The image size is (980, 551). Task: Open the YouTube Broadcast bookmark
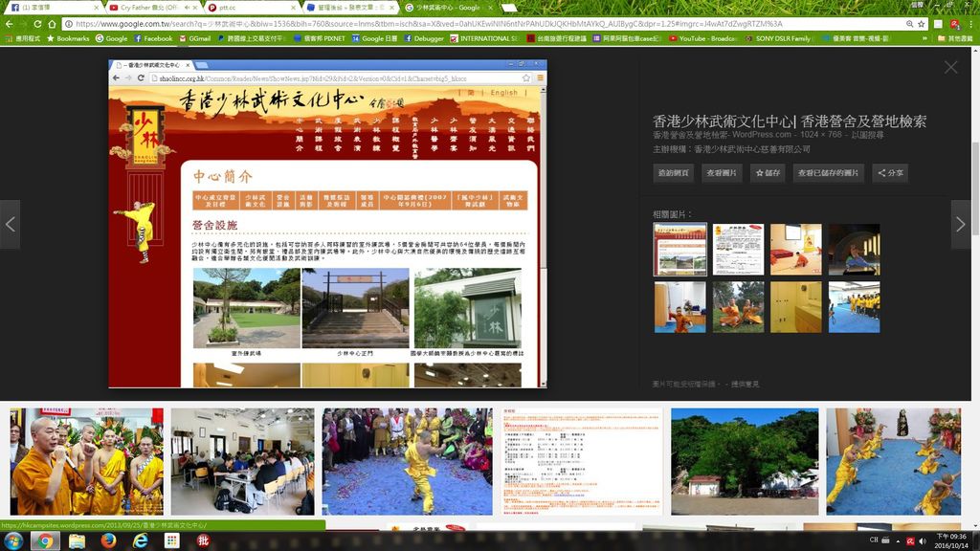point(703,38)
